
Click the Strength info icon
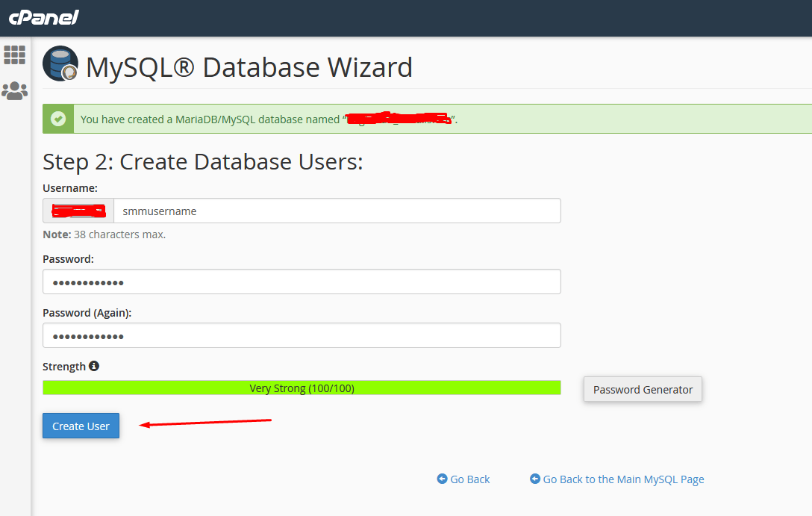(x=94, y=366)
